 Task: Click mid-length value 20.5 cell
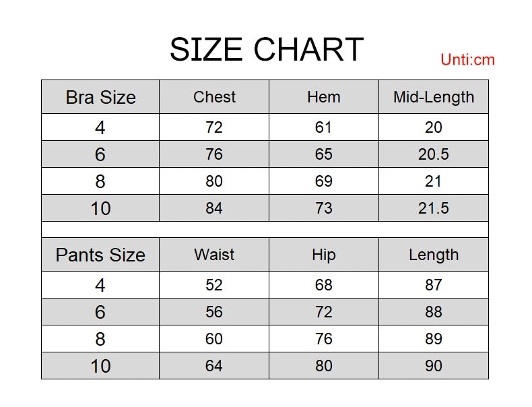[433, 154]
